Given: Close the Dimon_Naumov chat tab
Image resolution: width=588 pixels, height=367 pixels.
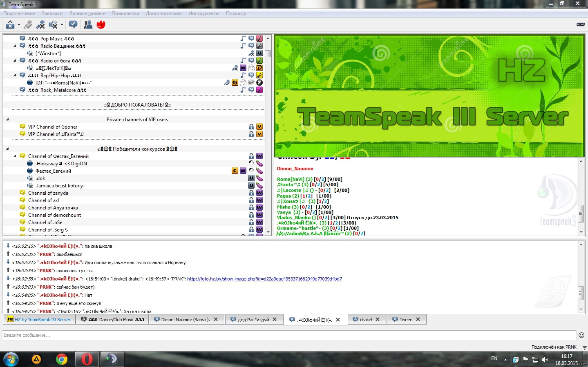Looking at the screenshot, I should 216,320.
